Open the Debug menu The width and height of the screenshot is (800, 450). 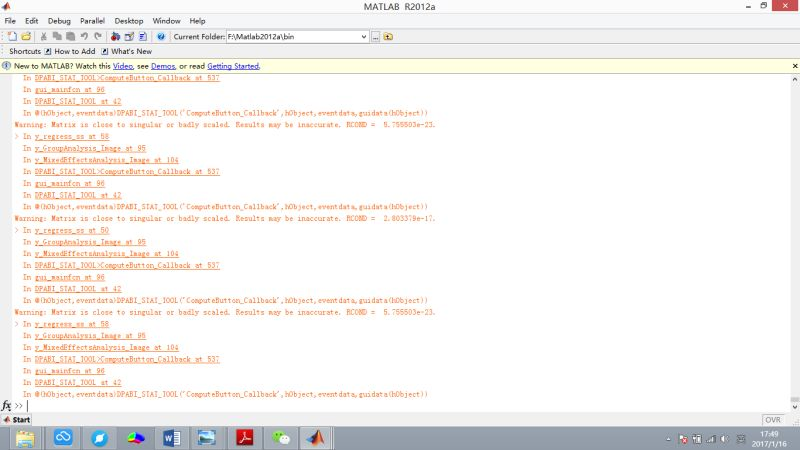click(x=59, y=21)
